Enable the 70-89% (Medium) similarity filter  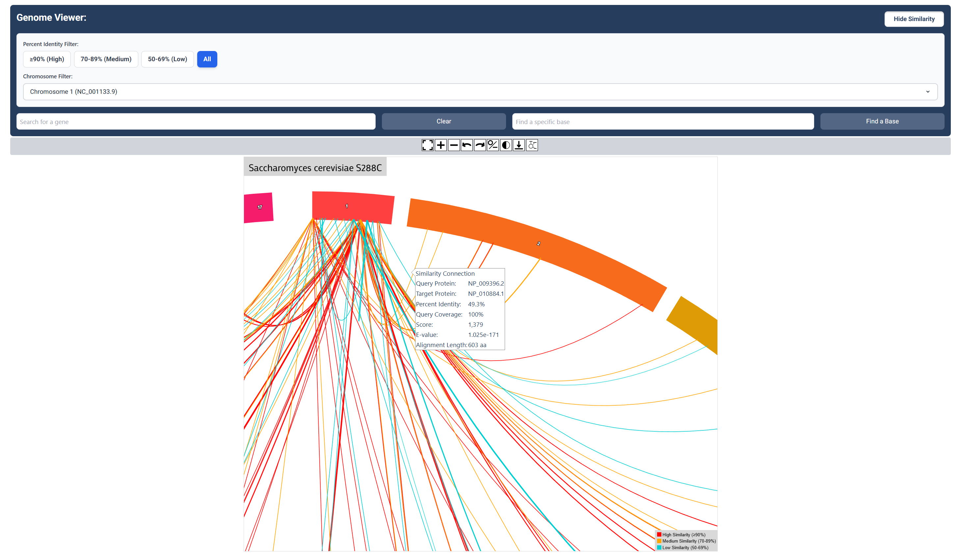(106, 59)
